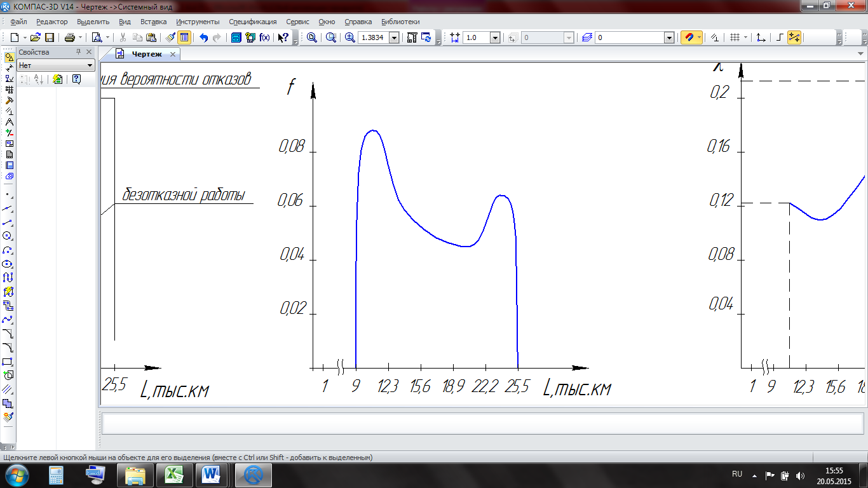
Task: Expand the arrow next to new document icon
Action: [24, 37]
